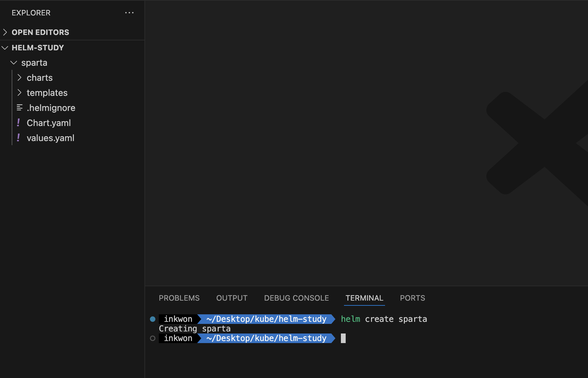This screenshot has width=588, height=378.
Task: Click the values.yaml YAML file icon
Action: coord(18,138)
